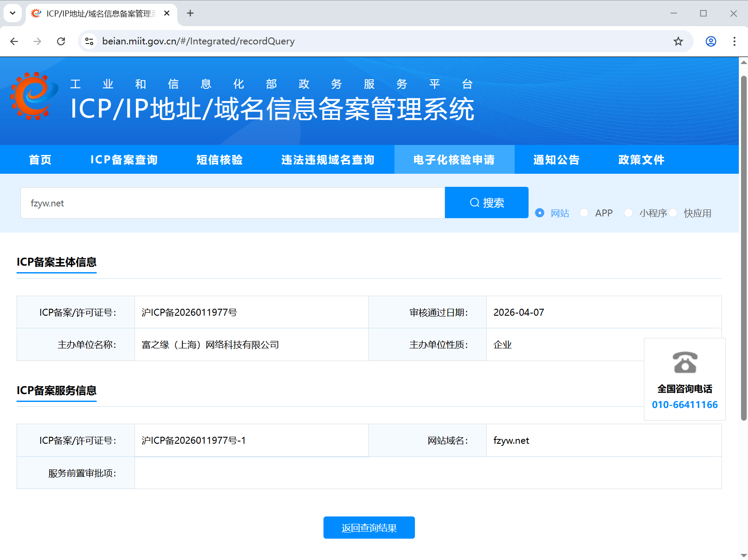Select the 小程序 radio option
748x560 pixels.
tap(628, 213)
